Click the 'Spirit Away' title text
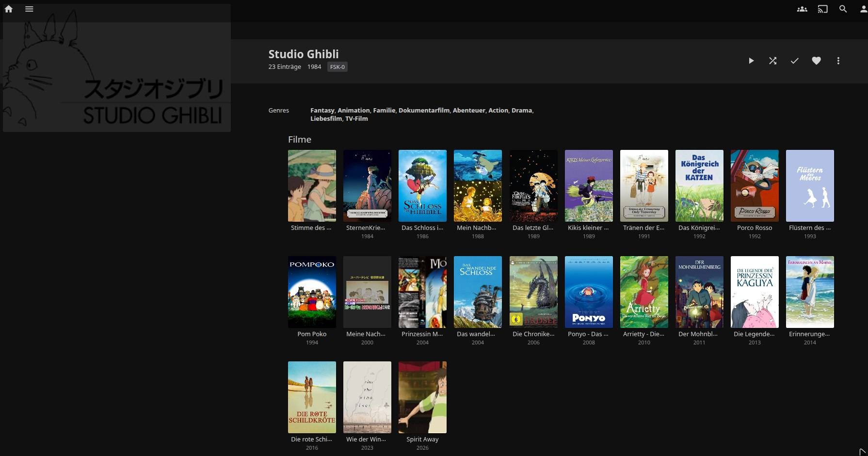The height and width of the screenshot is (456, 868). (x=422, y=439)
